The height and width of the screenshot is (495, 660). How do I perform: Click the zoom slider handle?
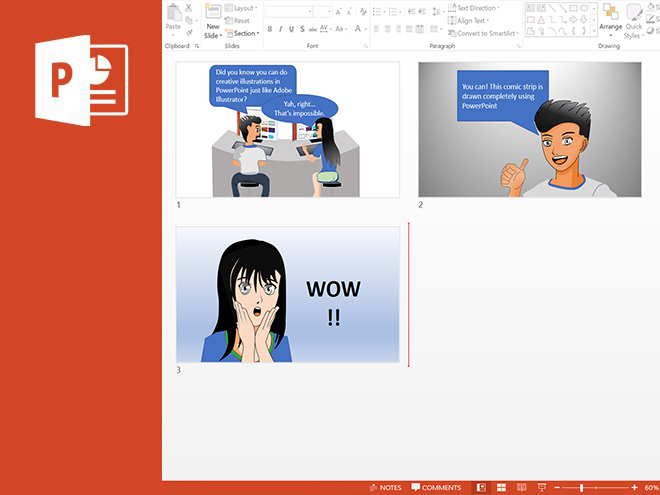581,487
